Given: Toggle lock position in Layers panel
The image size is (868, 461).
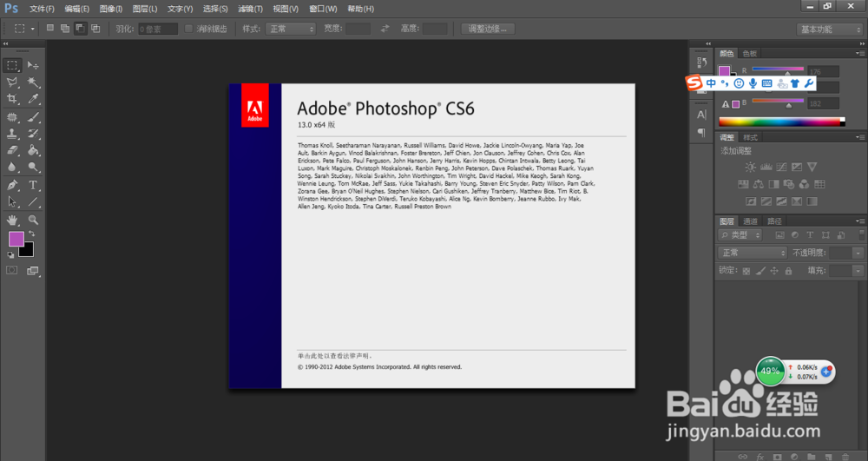Looking at the screenshot, I should point(774,271).
